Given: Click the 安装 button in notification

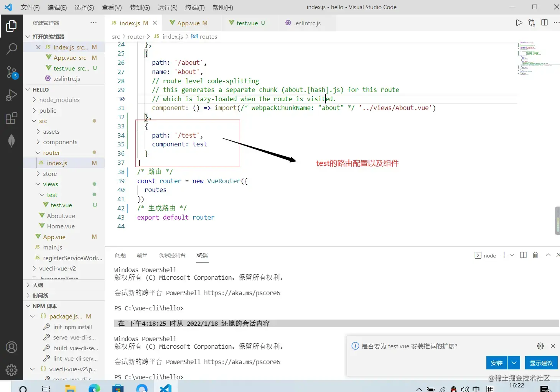Looking at the screenshot, I should (497, 363).
